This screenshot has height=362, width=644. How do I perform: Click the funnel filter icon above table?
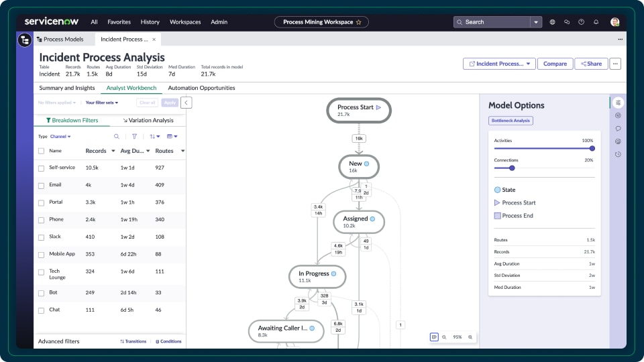(x=134, y=136)
